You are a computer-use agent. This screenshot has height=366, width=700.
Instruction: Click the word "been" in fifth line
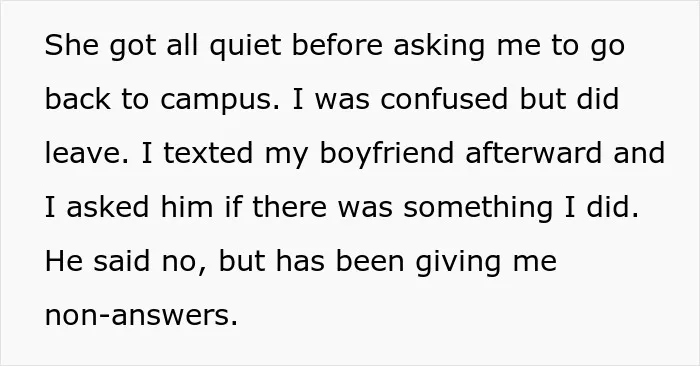[x=370, y=261]
